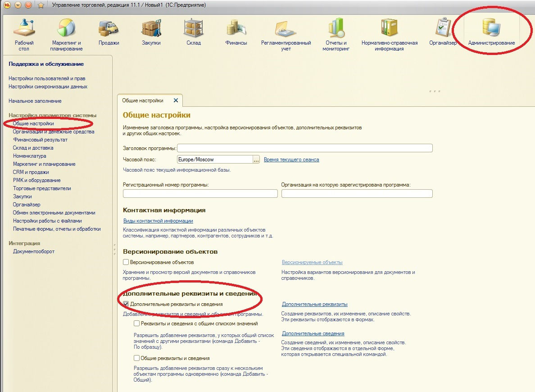Open the Время текущего сеанса link
The height and width of the screenshot is (392, 535).
pos(291,160)
